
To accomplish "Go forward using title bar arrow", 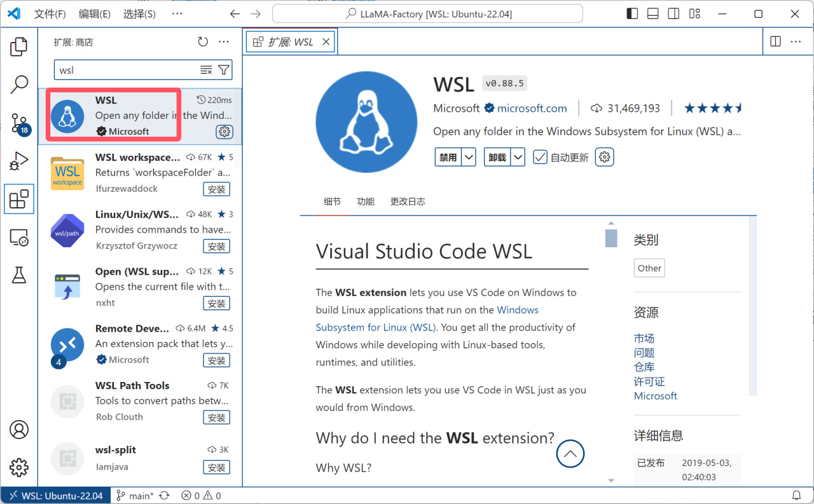I will (256, 14).
